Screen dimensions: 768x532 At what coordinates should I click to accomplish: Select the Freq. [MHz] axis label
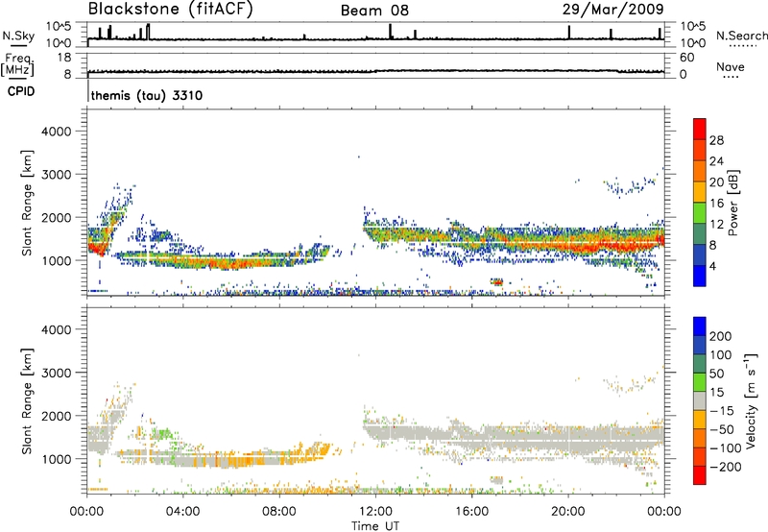click(17, 65)
